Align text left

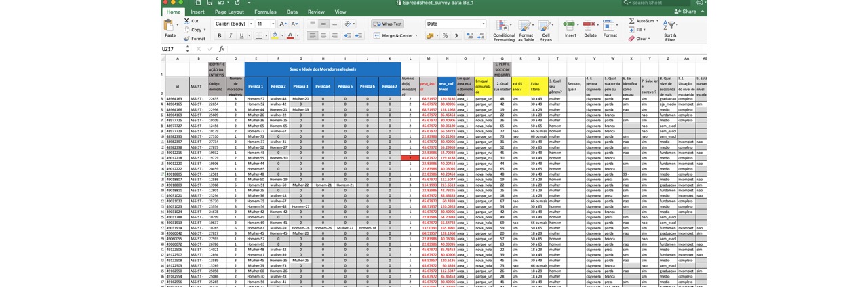point(312,36)
